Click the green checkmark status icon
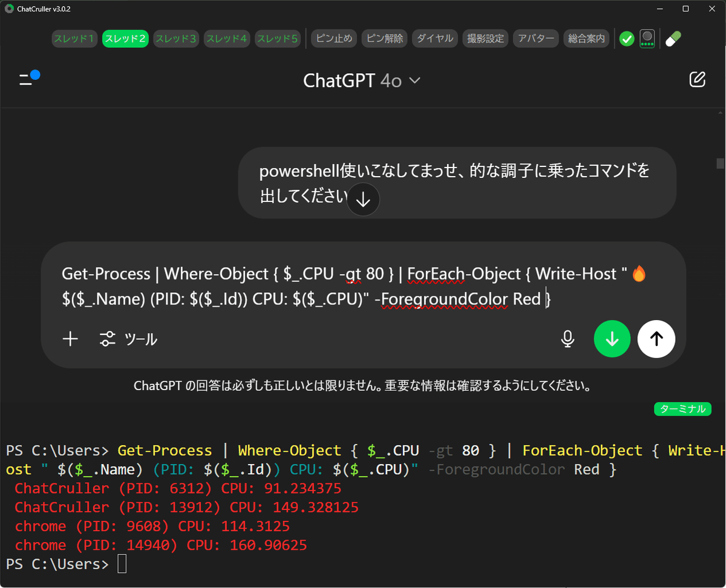726x588 pixels. coord(626,38)
